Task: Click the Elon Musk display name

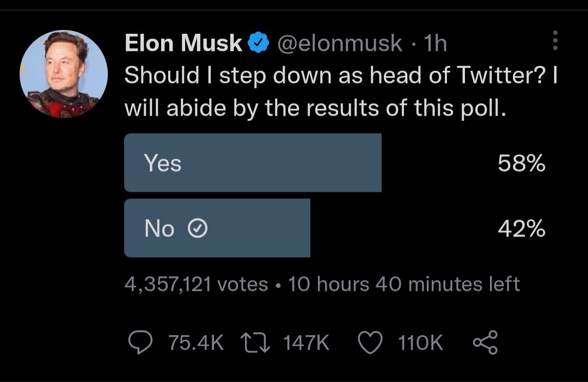Action: pos(183,43)
